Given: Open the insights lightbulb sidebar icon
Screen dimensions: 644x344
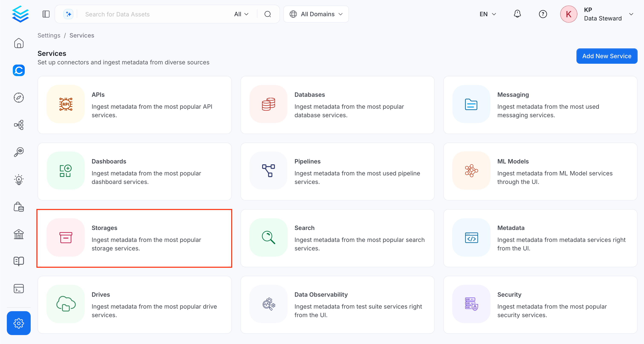Looking at the screenshot, I should (19, 179).
